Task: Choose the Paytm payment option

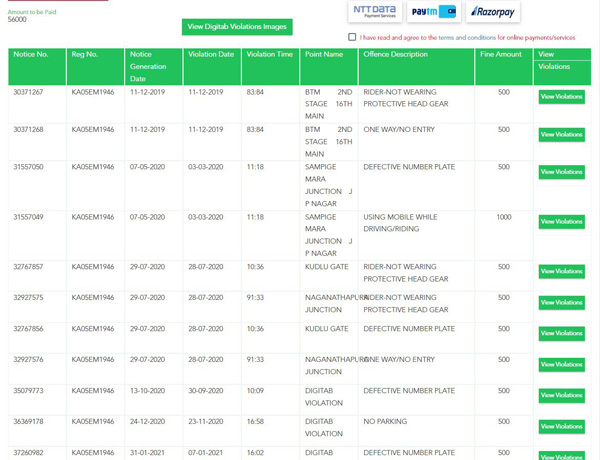Action: click(x=434, y=12)
